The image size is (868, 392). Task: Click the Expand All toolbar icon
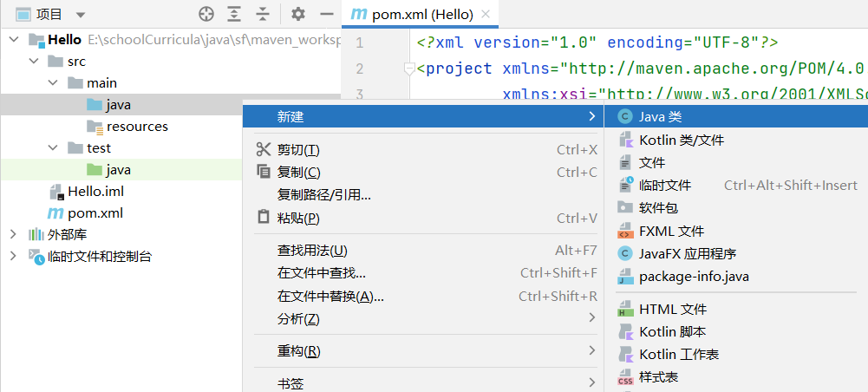(x=235, y=14)
